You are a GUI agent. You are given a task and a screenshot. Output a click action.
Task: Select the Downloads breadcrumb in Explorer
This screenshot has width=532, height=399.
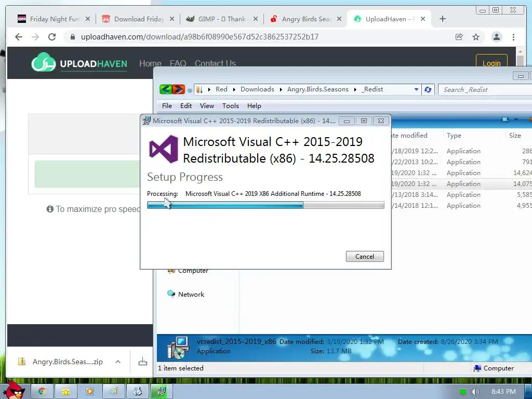[x=257, y=89]
